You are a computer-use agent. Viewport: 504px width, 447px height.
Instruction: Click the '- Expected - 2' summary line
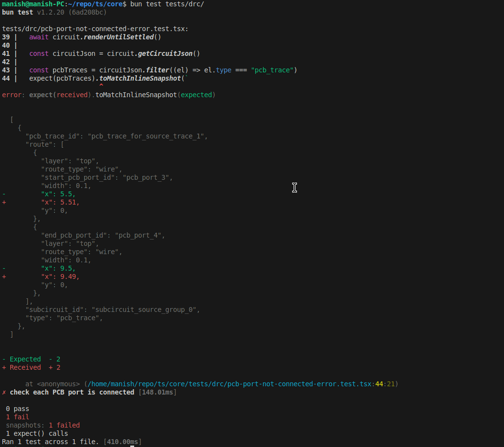click(x=31, y=359)
